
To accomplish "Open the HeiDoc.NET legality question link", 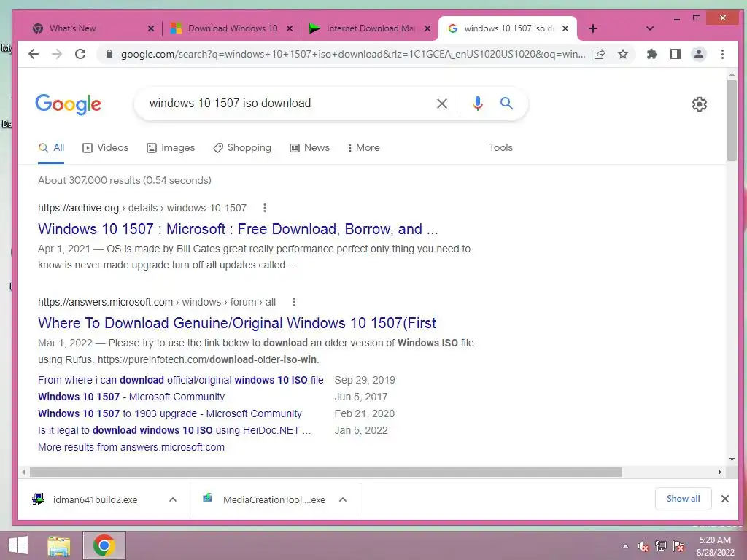I will click(x=174, y=430).
